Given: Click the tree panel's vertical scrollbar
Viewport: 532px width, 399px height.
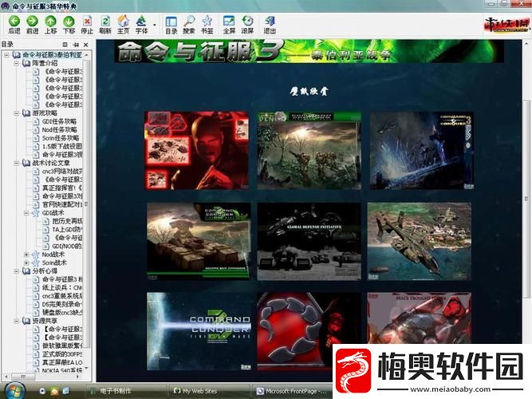Looking at the screenshot, I should pyautogui.click(x=86, y=203).
